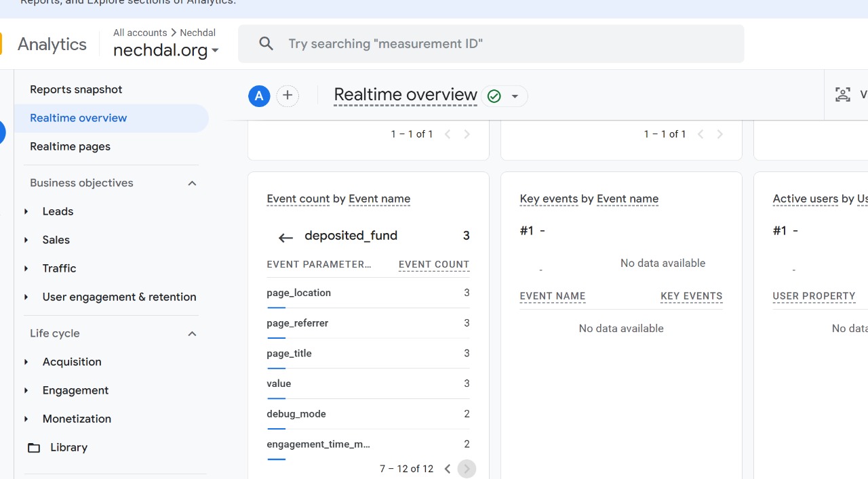Open the Library folder icon
Image resolution: width=868 pixels, height=479 pixels.
(x=34, y=448)
